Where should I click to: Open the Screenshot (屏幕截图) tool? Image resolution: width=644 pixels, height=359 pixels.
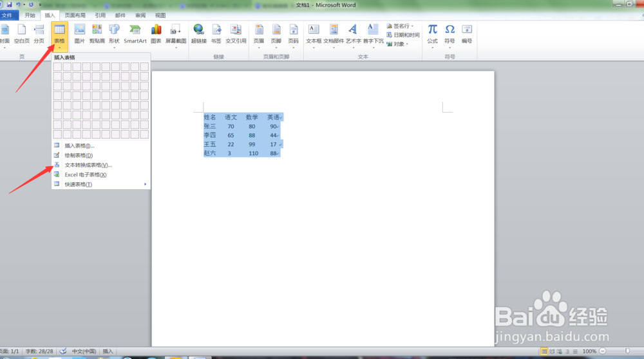tap(176, 35)
